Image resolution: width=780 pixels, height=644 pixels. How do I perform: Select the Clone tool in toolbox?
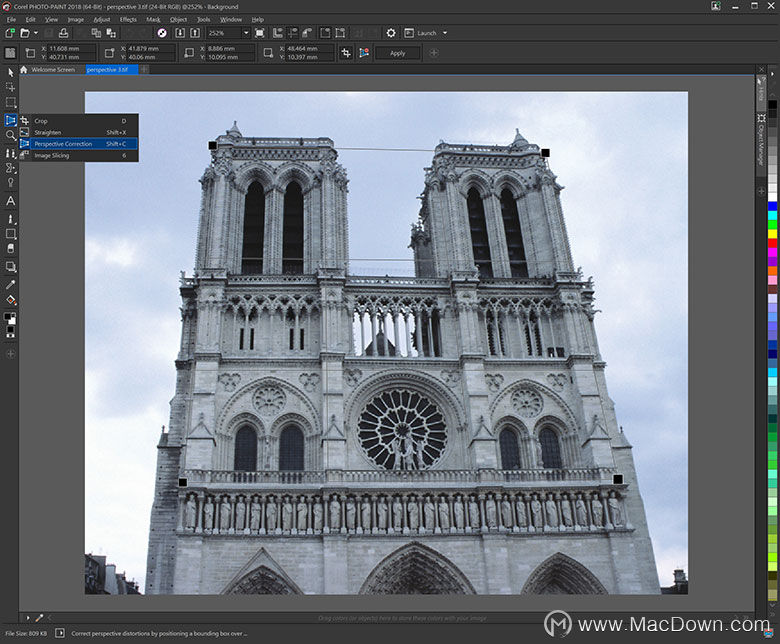click(10, 153)
